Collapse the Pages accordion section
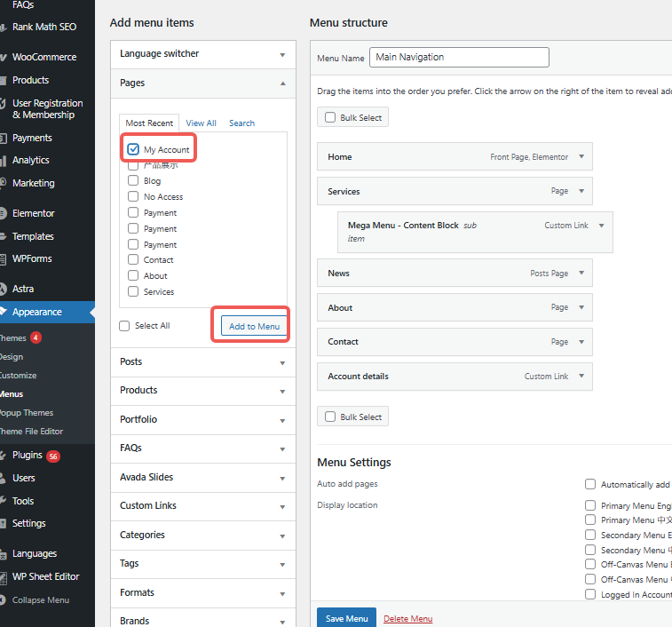Viewport: 672px width, 627px height. pyautogui.click(x=282, y=83)
